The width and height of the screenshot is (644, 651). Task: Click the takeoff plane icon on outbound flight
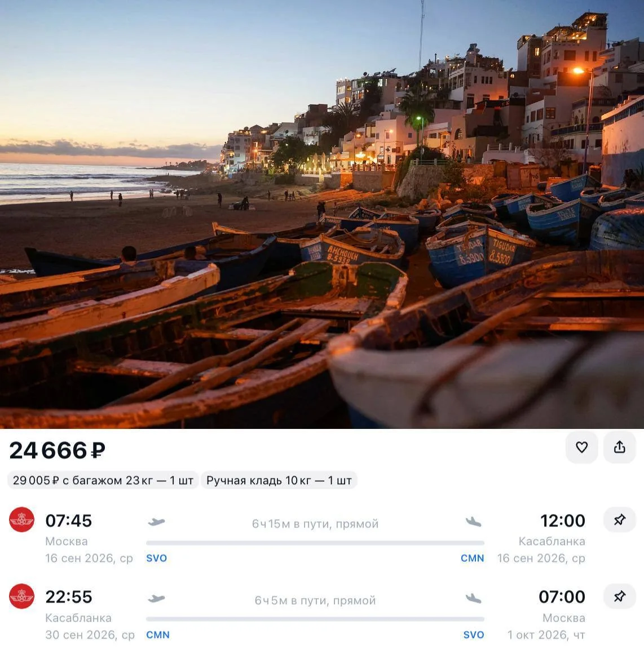pyautogui.click(x=157, y=522)
